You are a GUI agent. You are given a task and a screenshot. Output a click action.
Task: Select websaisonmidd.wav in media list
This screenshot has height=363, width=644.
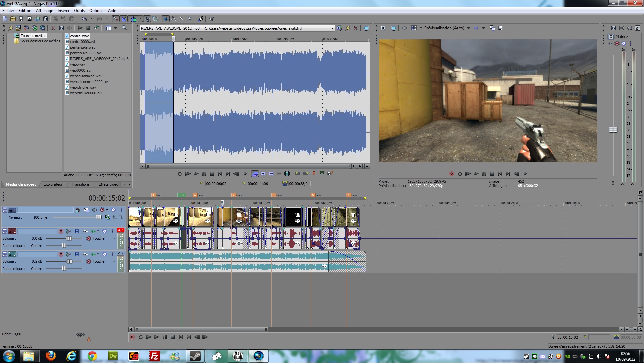tap(86, 76)
